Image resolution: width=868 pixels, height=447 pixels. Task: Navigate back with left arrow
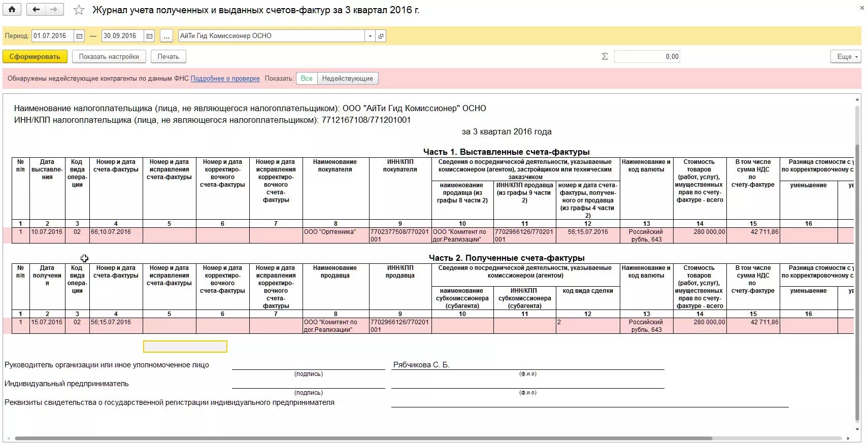coord(36,9)
